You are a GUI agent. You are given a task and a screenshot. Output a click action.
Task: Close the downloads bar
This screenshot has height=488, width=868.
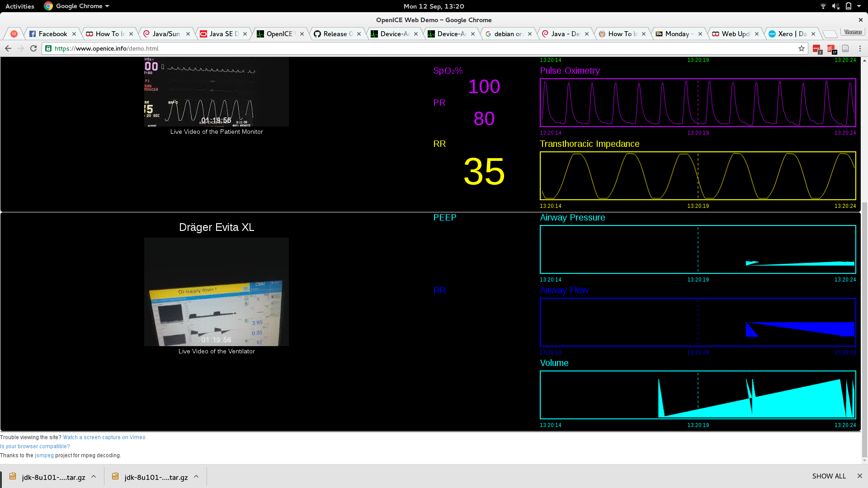point(859,476)
